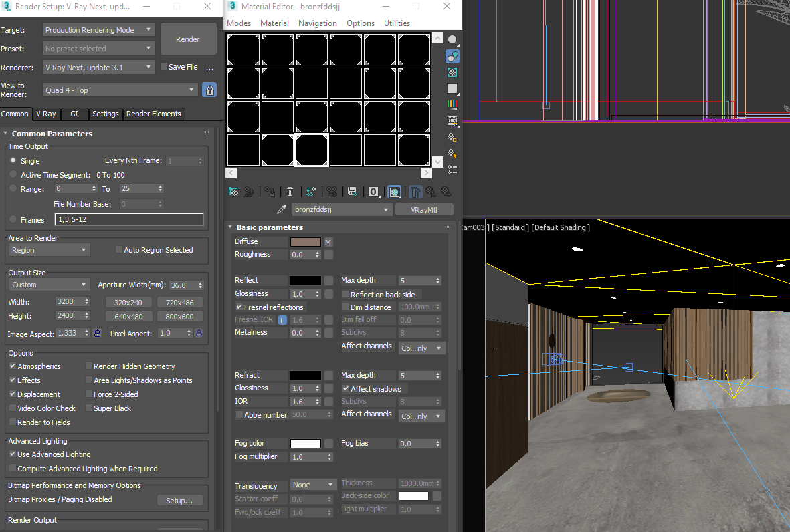Viewport: 790px width, 532px height.
Task: Open the Renderer dropdown showing V-Ray Next
Action: (x=98, y=67)
